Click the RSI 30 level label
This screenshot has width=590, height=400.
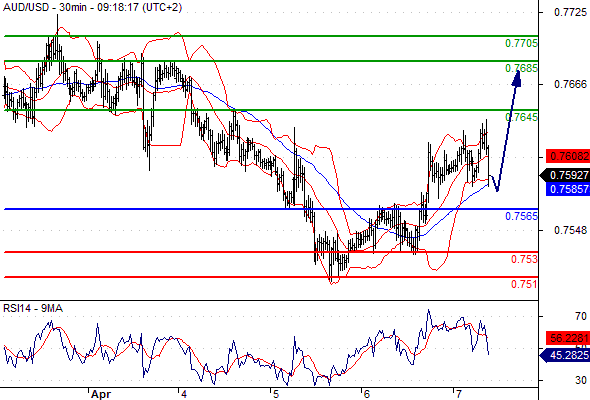(x=581, y=380)
